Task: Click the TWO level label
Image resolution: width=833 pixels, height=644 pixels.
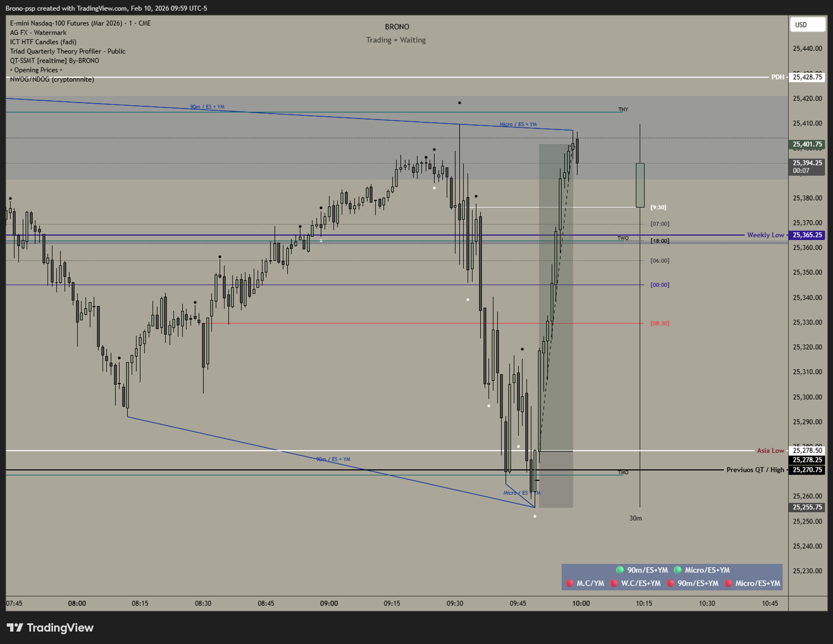Action: [x=623, y=238]
